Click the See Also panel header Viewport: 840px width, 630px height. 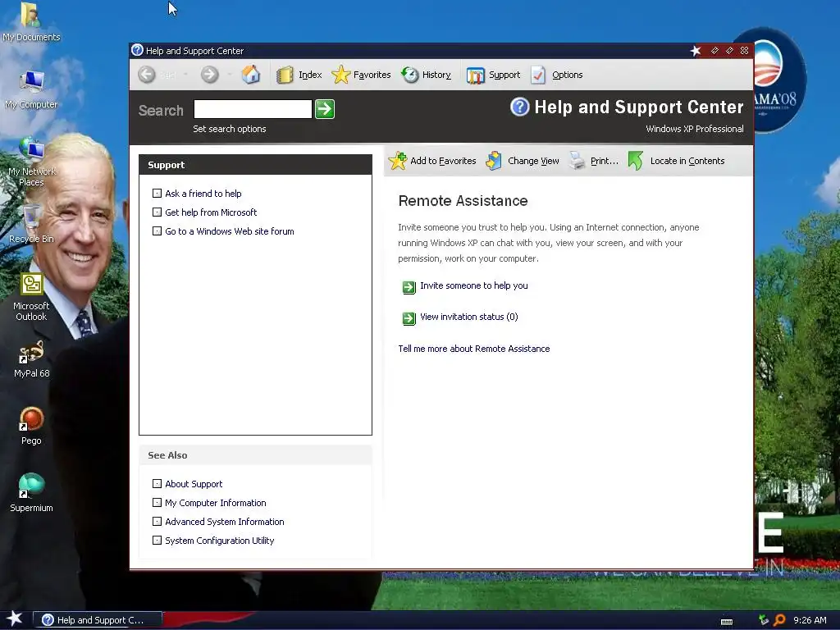click(x=255, y=454)
